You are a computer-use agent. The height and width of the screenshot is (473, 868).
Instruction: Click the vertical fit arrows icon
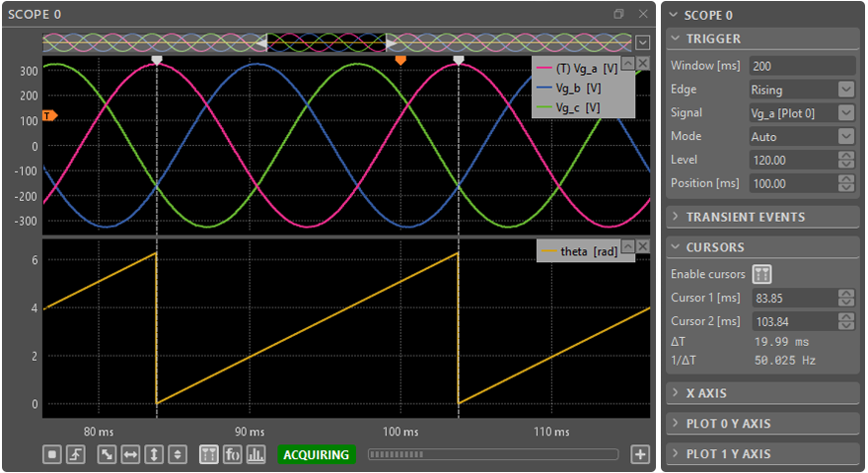click(x=154, y=454)
